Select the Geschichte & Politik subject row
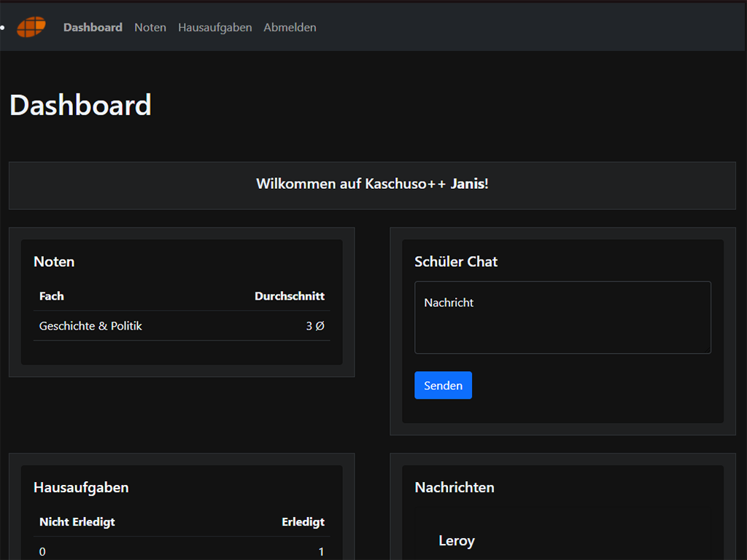The width and height of the screenshot is (747, 560). pos(90,326)
